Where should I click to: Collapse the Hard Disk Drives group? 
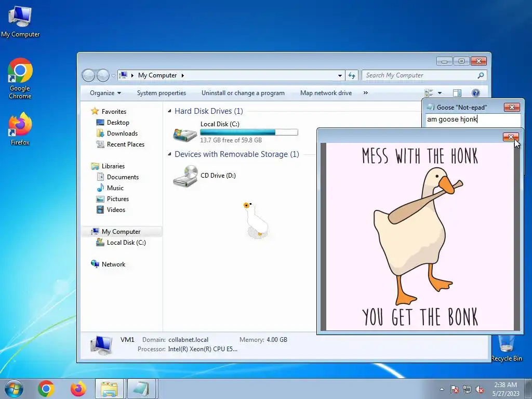(x=169, y=111)
